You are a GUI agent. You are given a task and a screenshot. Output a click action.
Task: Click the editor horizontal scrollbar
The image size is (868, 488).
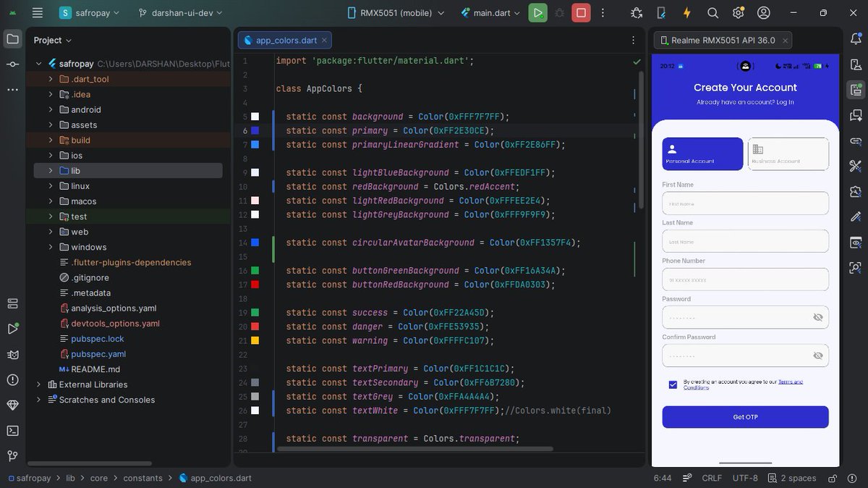pyautogui.click(x=414, y=449)
